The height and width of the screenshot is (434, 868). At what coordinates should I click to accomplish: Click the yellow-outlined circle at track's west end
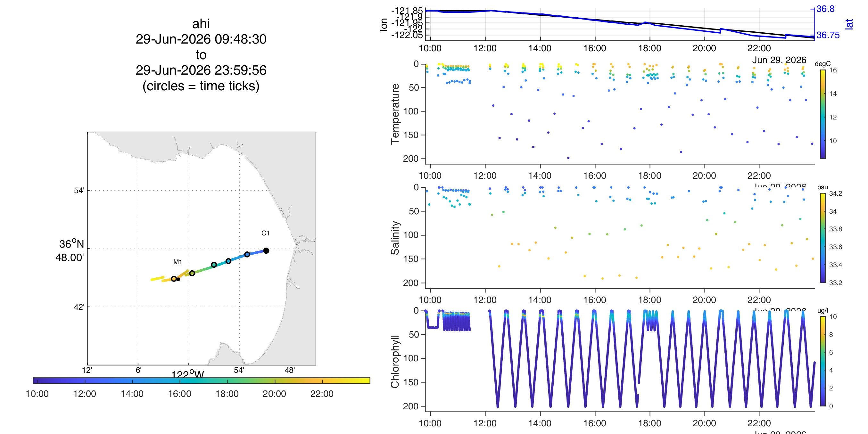[x=174, y=279]
